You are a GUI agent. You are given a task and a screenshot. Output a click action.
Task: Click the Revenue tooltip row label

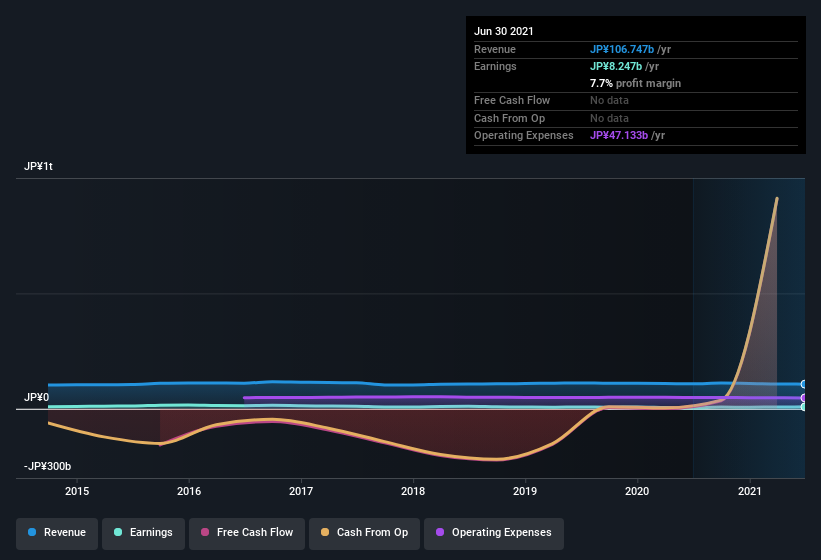click(495, 49)
